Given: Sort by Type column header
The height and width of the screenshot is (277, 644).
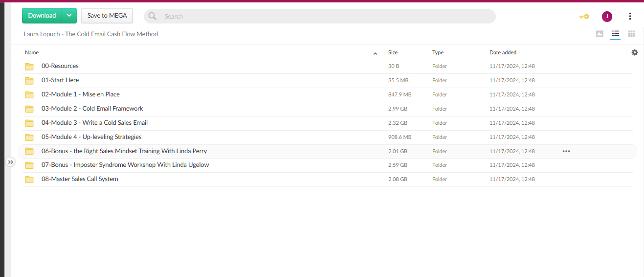Looking at the screenshot, I should coord(438,52).
